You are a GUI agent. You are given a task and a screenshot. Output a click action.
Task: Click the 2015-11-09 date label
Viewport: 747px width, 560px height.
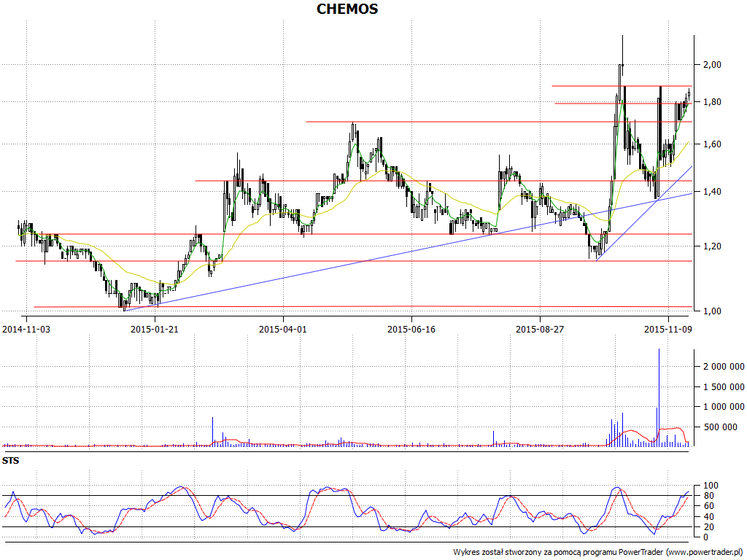coord(668,329)
